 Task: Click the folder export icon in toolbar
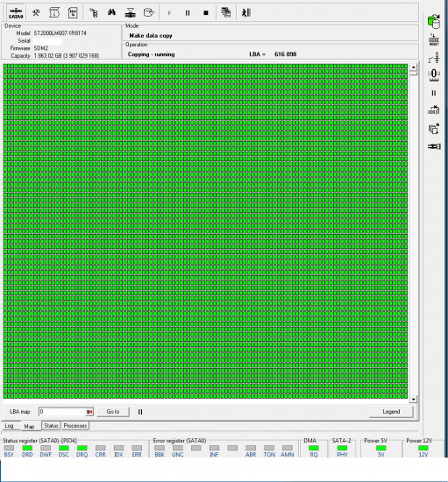click(149, 13)
